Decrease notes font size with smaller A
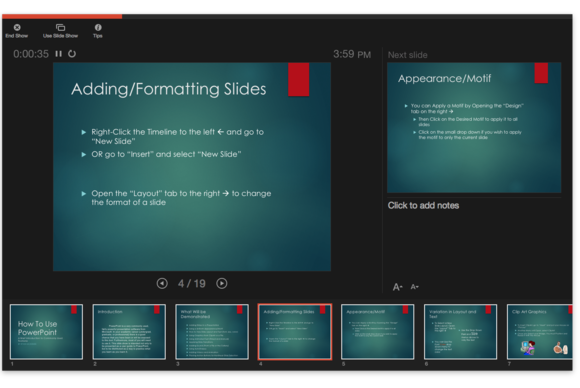The image size is (580, 388). pyautogui.click(x=414, y=287)
